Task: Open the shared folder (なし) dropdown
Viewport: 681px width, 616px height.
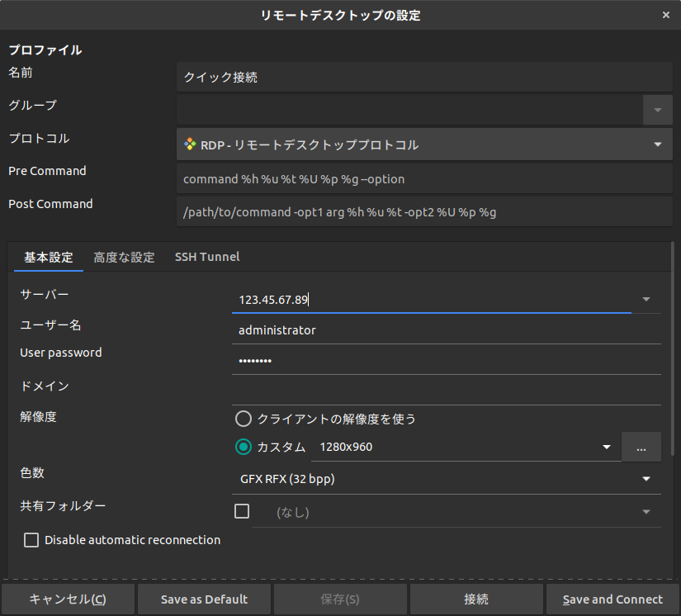Action: tap(456, 513)
